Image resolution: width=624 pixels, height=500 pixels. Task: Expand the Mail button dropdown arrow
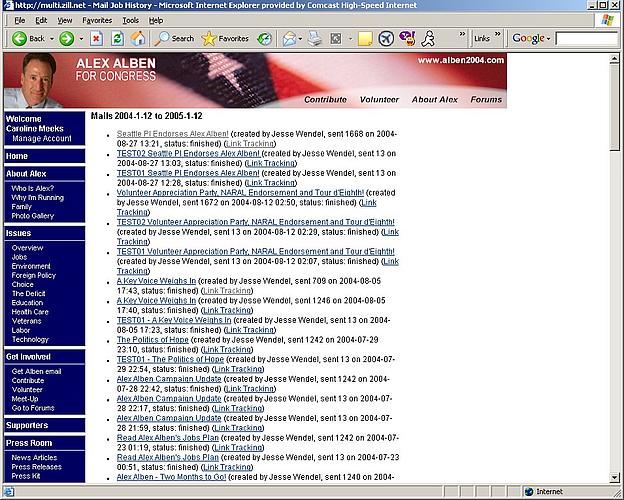coord(299,39)
